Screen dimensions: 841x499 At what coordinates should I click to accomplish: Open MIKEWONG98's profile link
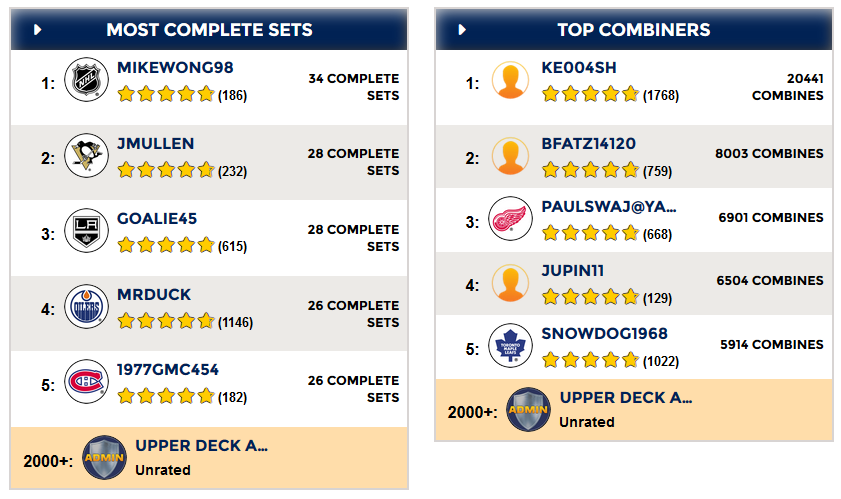point(175,68)
